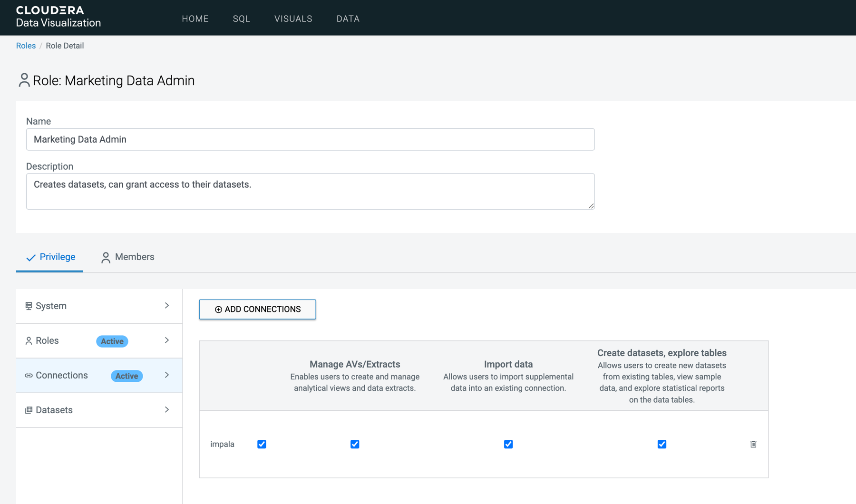The height and width of the screenshot is (504, 856).
Task: Click the user icon beside Role title
Action: 24,80
